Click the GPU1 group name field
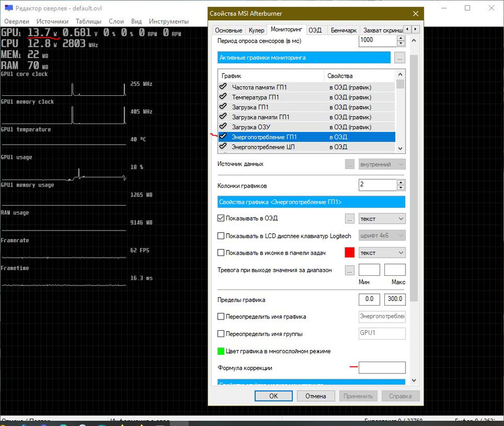This screenshot has width=504, height=426. [x=382, y=333]
